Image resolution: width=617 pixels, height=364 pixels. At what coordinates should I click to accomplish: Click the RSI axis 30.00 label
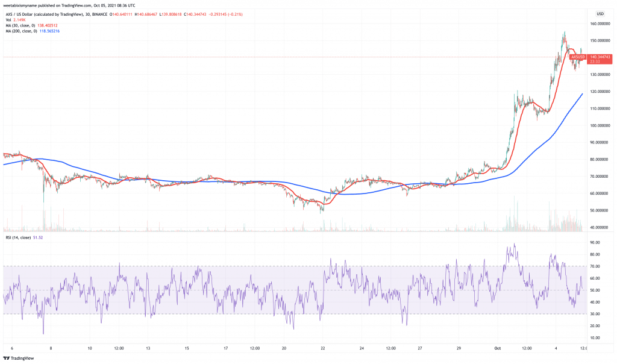point(595,314)
